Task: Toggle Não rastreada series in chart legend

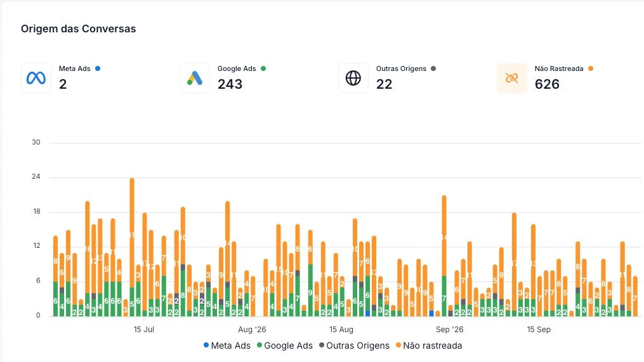Action: 429,346
